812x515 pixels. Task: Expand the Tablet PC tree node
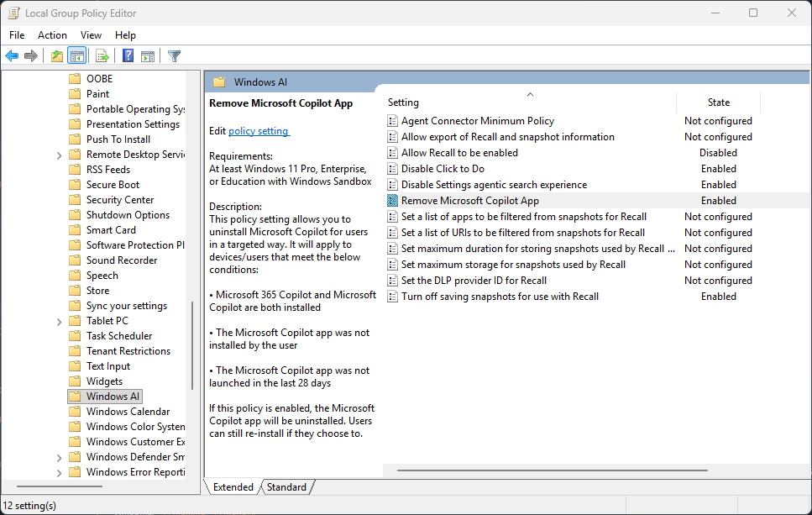[x=59, y=321]
